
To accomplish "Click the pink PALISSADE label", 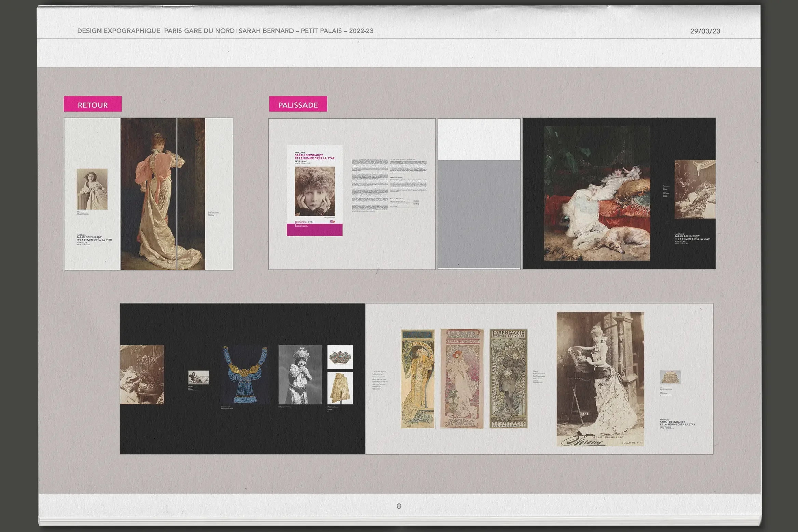I will tap(298, 104).
